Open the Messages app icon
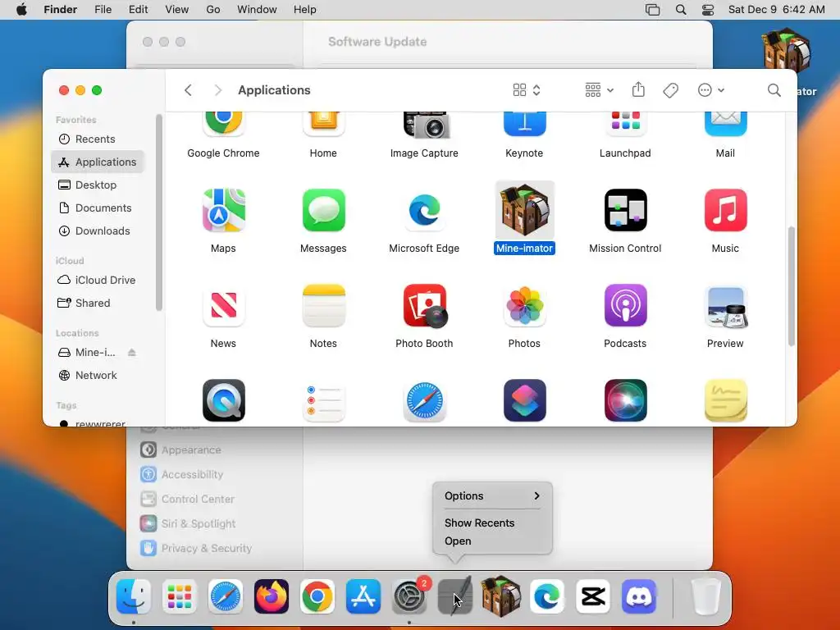 point(323,210)
